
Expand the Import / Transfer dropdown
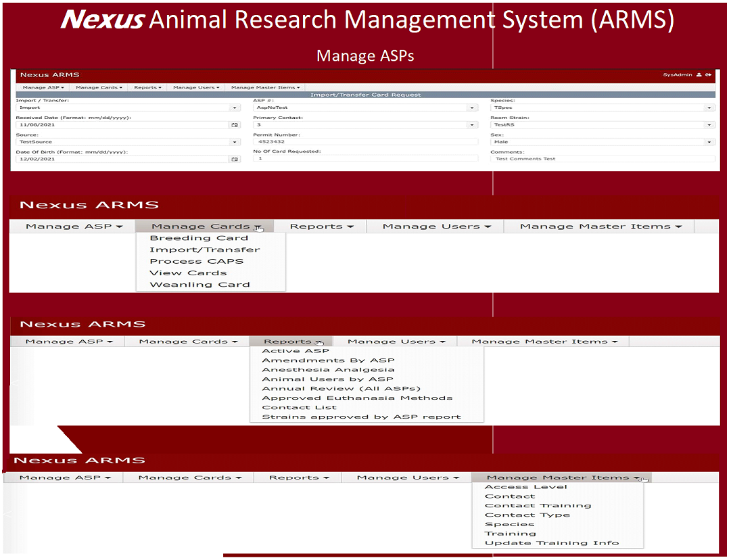click(235, 108)
